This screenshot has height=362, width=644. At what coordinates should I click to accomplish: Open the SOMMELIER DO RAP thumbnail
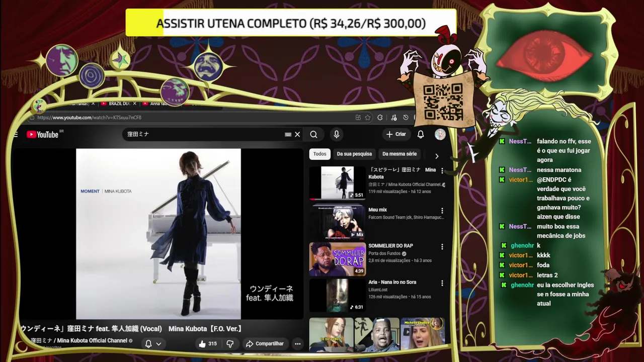pyautogui.click(x=338, y=259)
